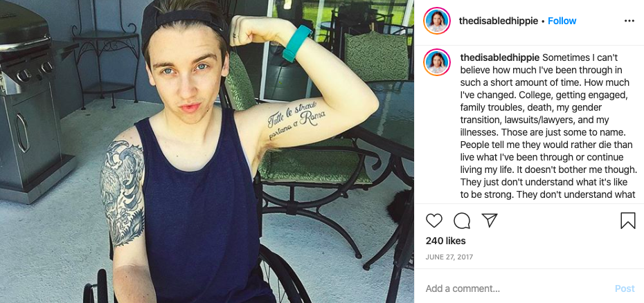
Task: Save the post with the bookmark icon
Action: (627, 221)
